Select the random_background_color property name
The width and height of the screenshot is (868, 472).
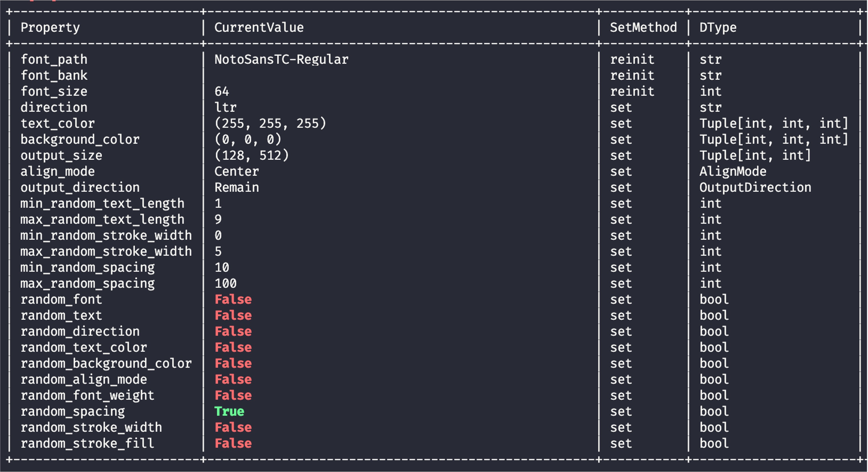106,364
